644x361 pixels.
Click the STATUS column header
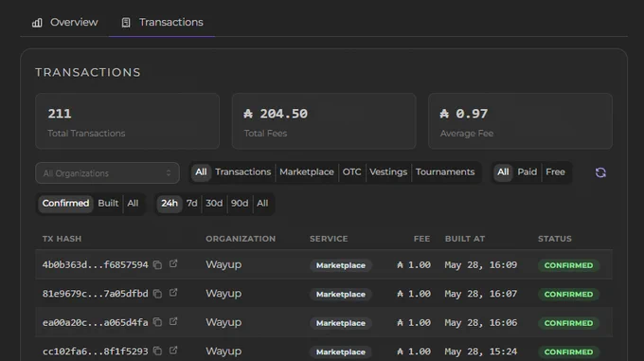click(555, 239)
